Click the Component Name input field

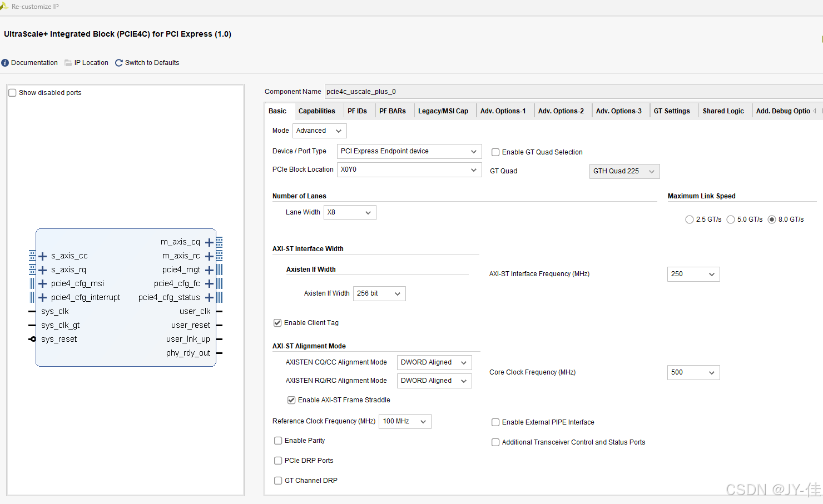tap(573, 92)
